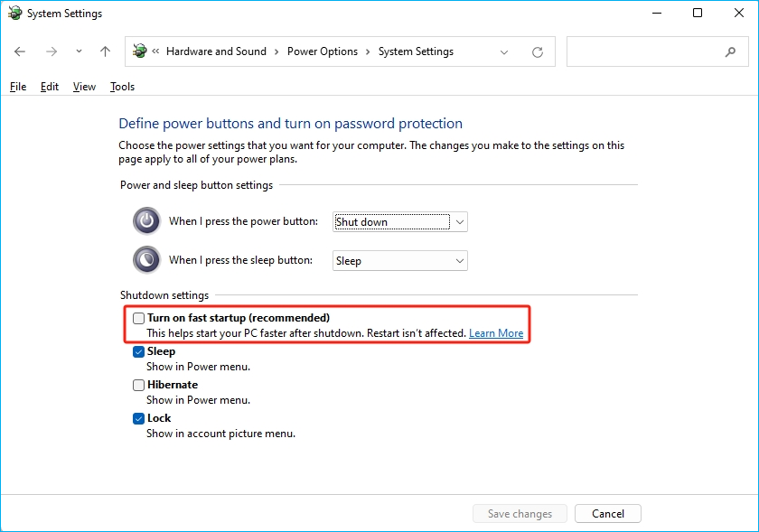Enable Turn on fast startup checkbox
Screen dimensions: 759x532
[x=138, y=318]
